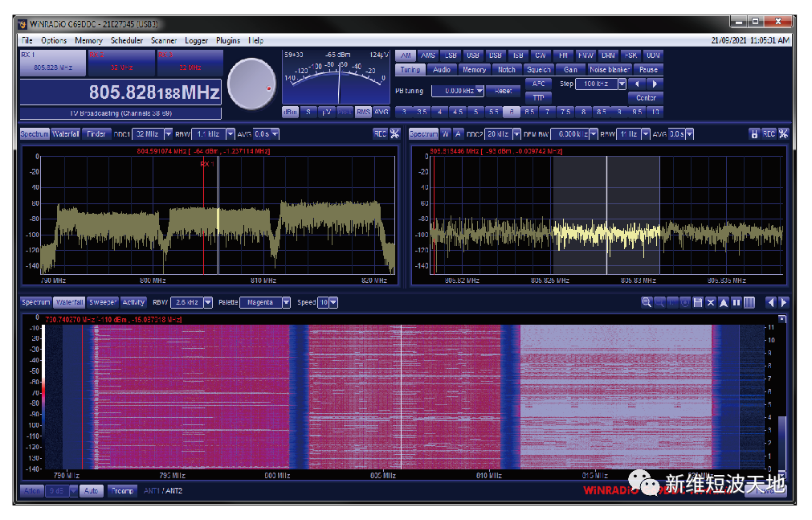Click the WiNRADiO app icon in title bar
This screenshot has width=812, height=520.
tap(22, 24)
